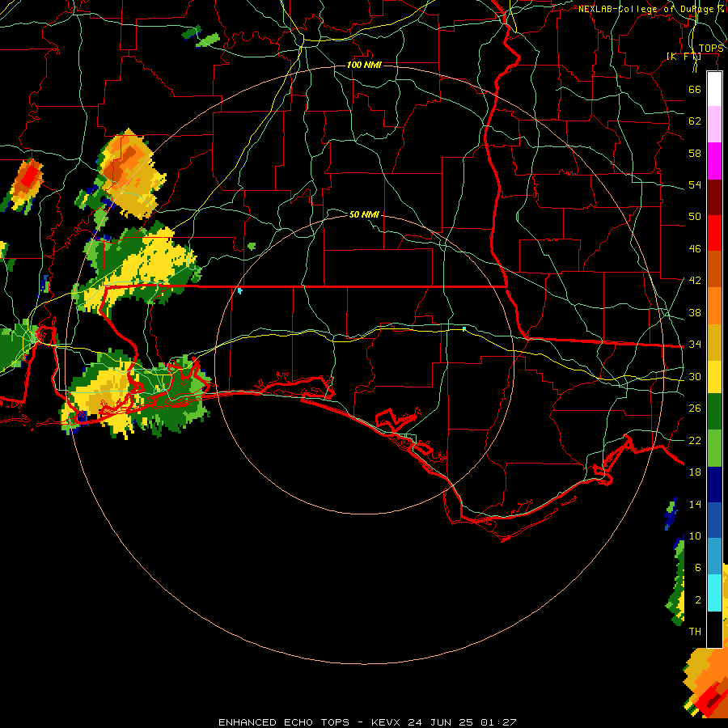
Task: Click the light pink legend swatch
Action: tap(714, 124)
